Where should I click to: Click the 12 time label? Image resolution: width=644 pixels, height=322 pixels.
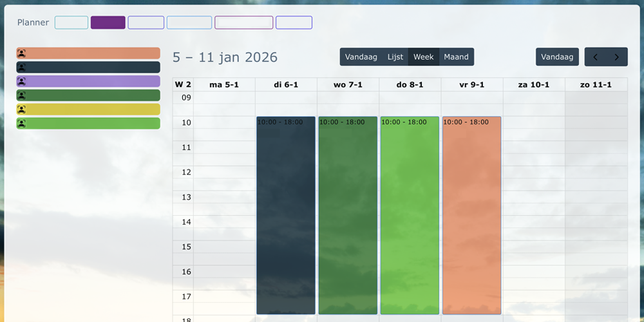tap(187, 172)
